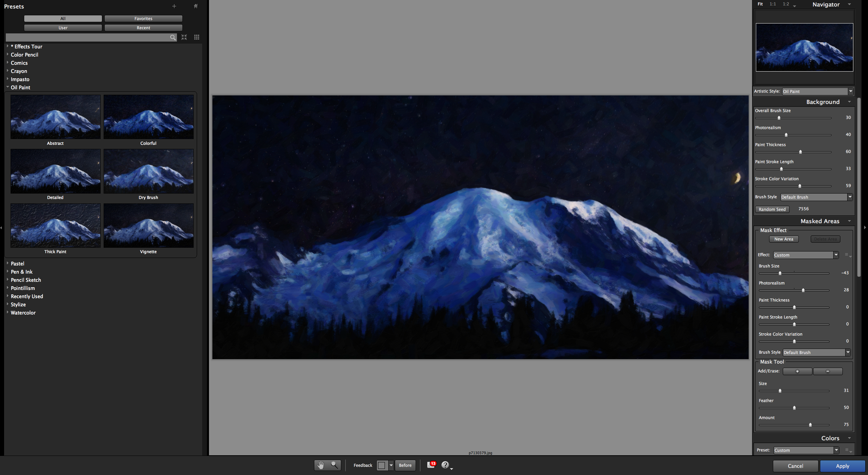Screen dimensions: 868x475
Task: Switch presets to grid view
Action: pos(197,37)
